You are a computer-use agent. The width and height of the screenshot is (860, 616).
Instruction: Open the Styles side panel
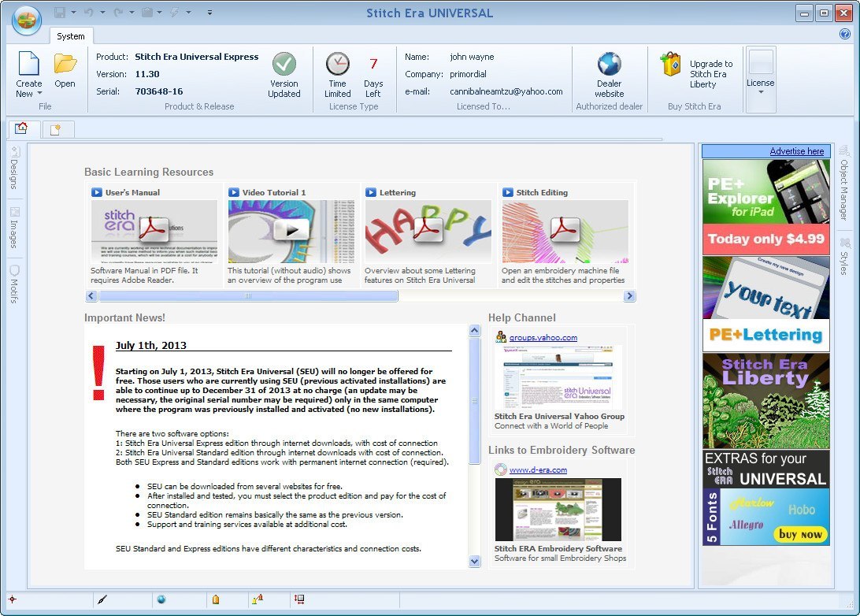point(844,257)
